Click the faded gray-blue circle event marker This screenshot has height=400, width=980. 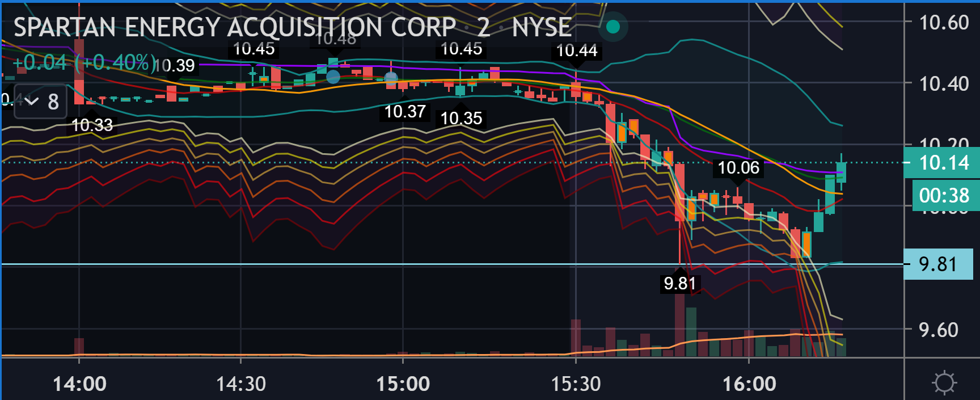391,78
